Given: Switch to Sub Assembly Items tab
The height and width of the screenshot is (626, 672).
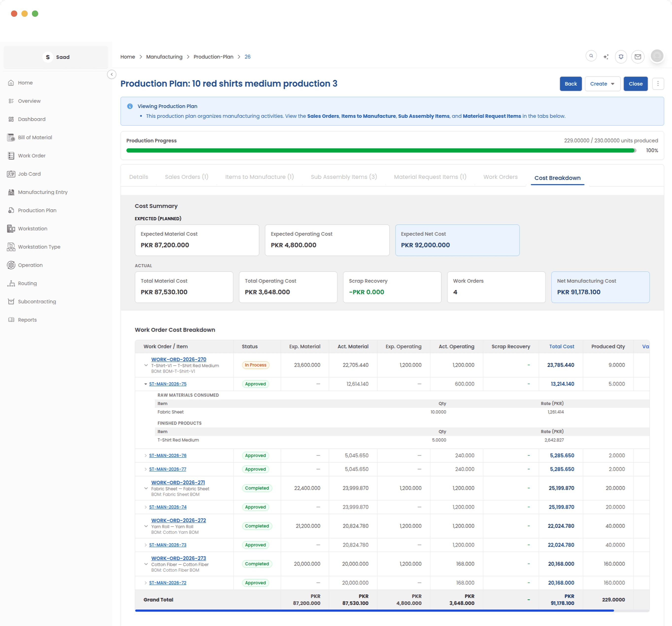Looking at the screenshot, I should [x=343, y=177].
